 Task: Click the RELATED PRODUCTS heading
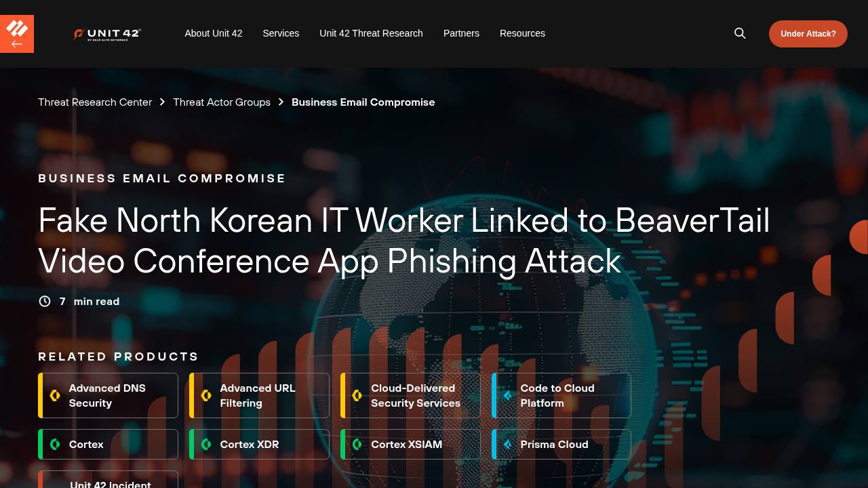[x=119, y=357]
